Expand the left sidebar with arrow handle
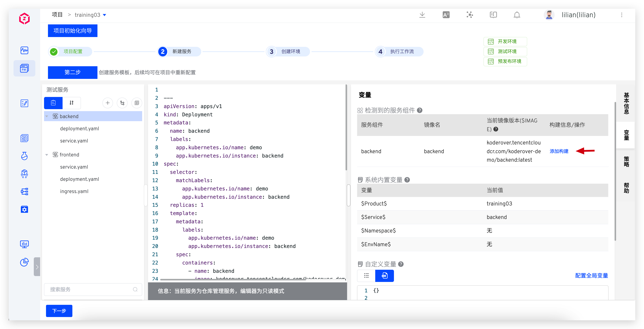644x329 pixels. click(x=37, y=267)
